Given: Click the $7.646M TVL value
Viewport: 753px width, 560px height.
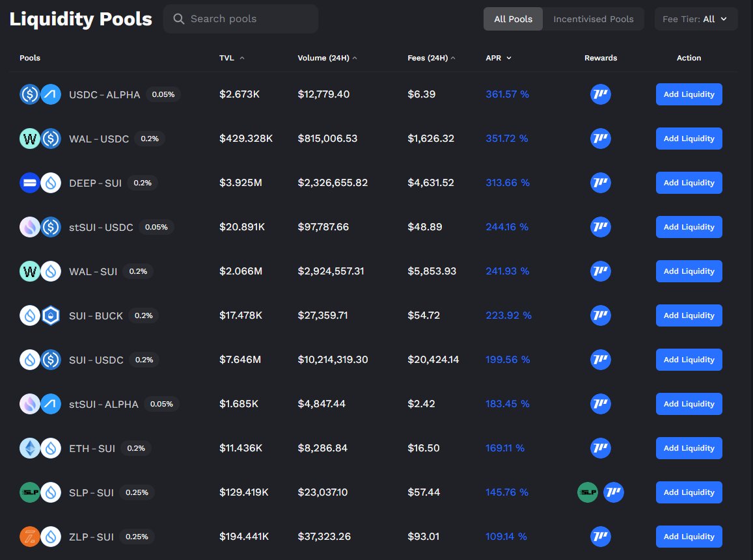Looking at the screenshot, I should point(240,360).
